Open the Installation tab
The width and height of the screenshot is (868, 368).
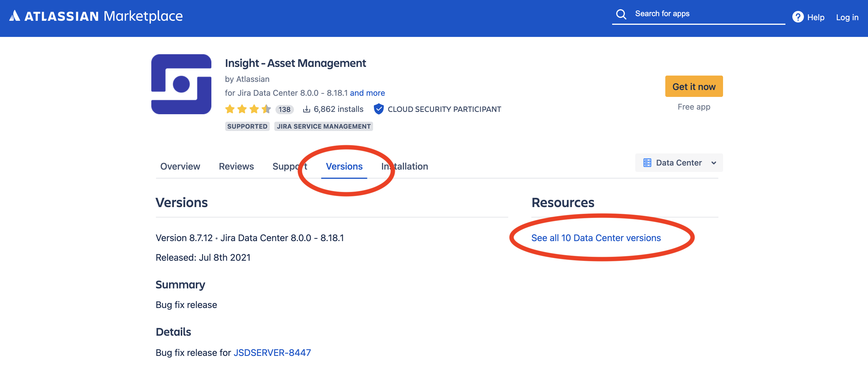pos(404,166)
